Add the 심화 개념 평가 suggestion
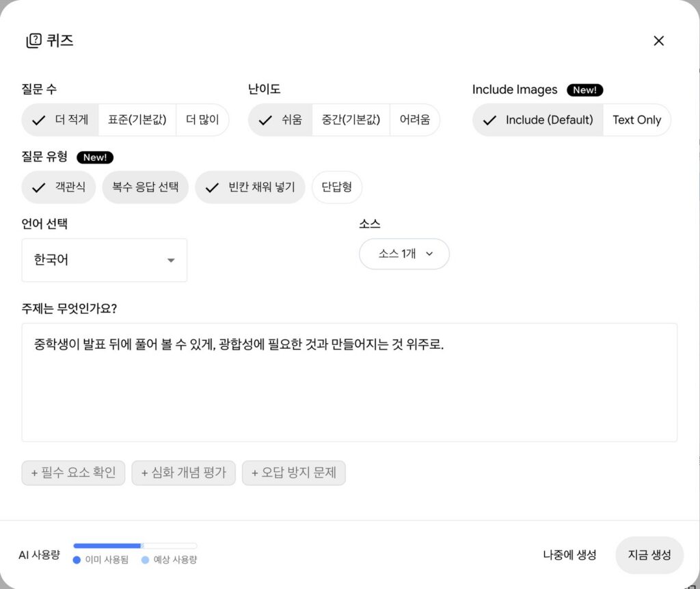The image size is (700, 589). (183, 473)
